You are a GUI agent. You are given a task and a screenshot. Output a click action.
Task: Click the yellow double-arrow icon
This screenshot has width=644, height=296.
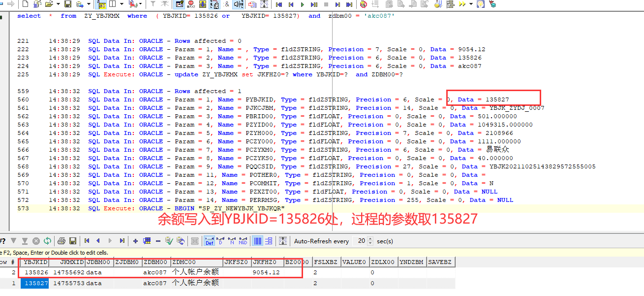462,4
